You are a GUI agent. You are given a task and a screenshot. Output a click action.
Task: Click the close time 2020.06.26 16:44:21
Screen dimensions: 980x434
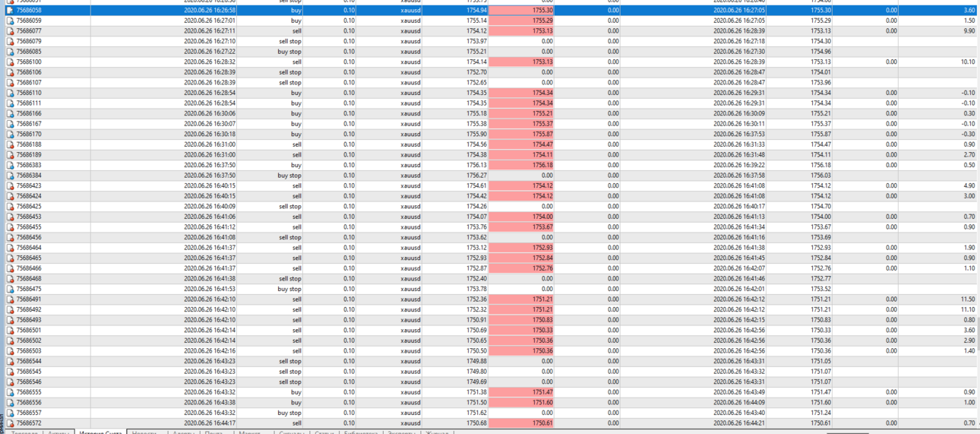739,423
